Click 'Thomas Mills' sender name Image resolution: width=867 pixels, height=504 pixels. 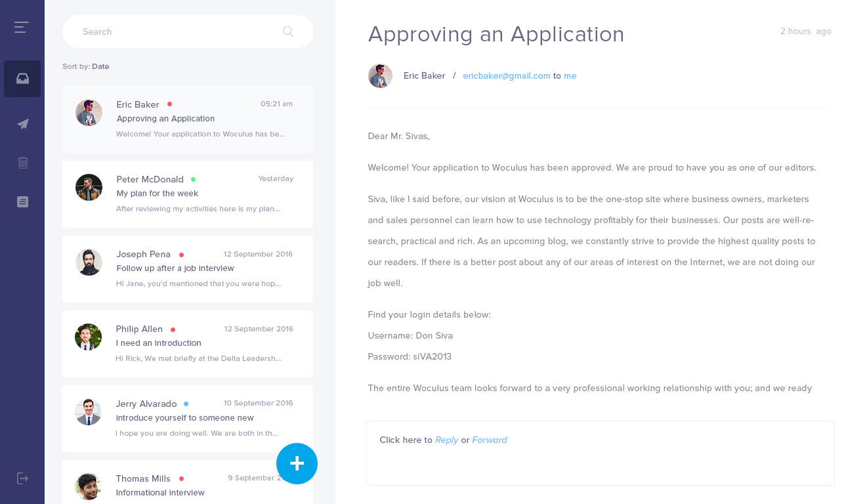143,478
